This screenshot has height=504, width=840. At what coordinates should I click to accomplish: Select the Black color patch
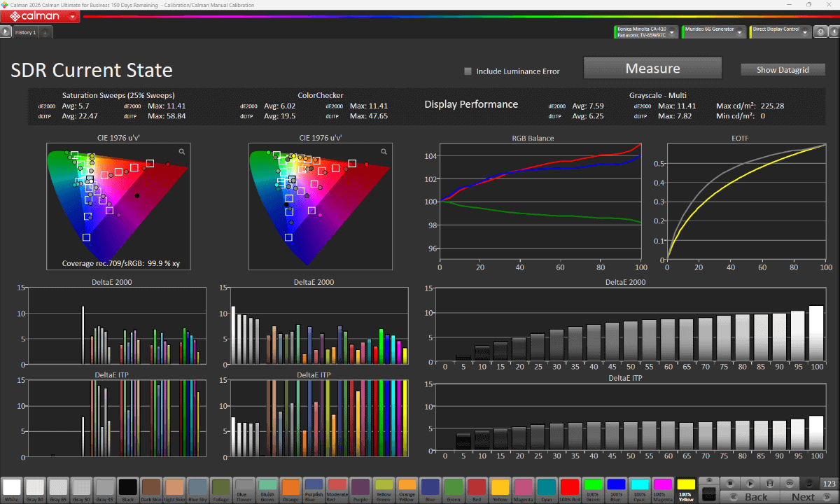coord(127,489)
